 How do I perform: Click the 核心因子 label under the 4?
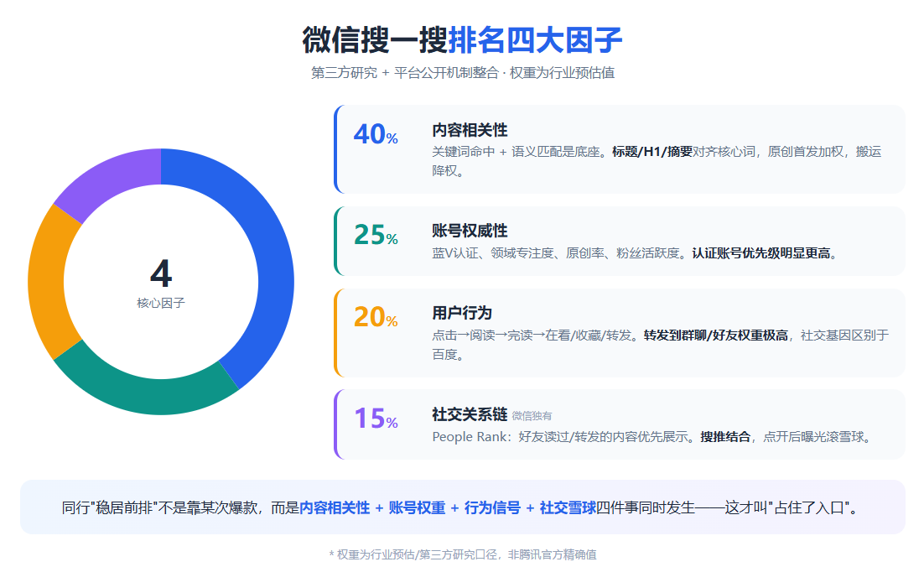click(161, 303)
